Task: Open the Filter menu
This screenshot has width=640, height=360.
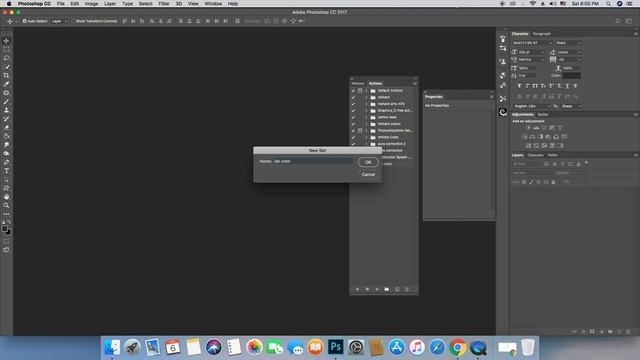Action: pos(164,4)
